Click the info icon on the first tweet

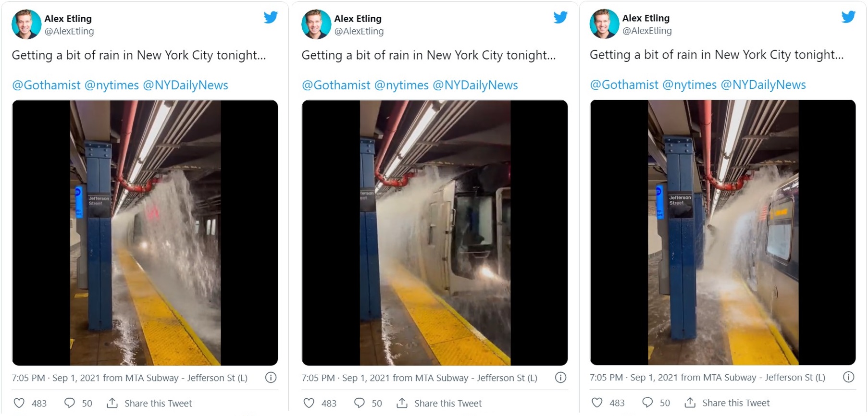coord(271,378)
